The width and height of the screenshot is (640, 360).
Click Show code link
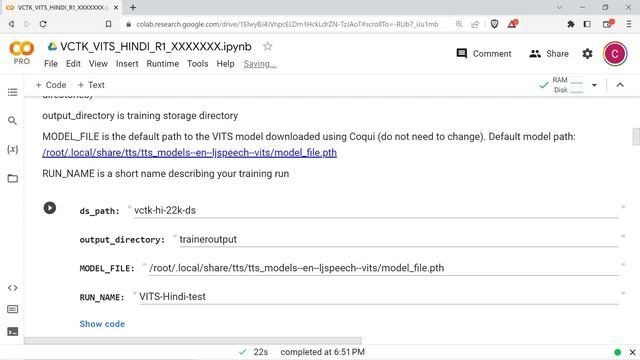102,324
